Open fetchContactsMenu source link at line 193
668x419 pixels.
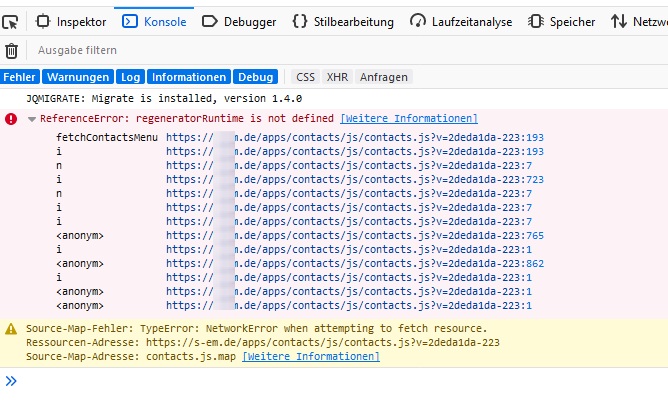click(x=355, y=138)
